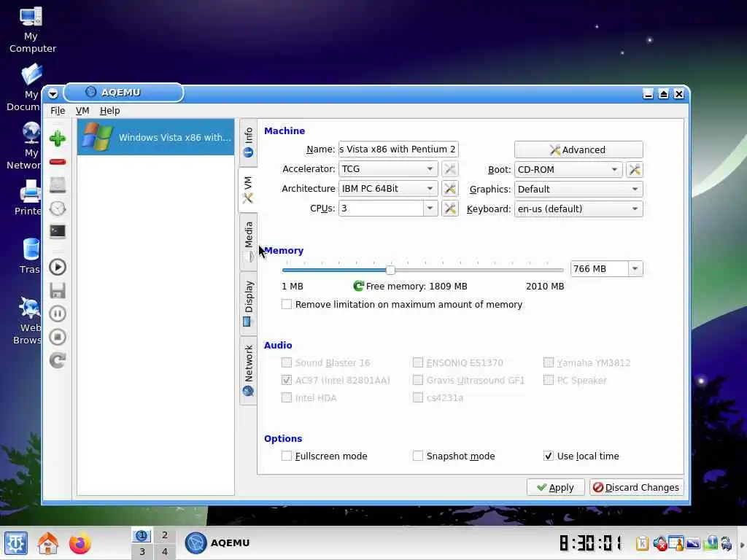Open the Architecture IBM PC 64Bit dropdown
747x560 pixels.
click(388, 189)
